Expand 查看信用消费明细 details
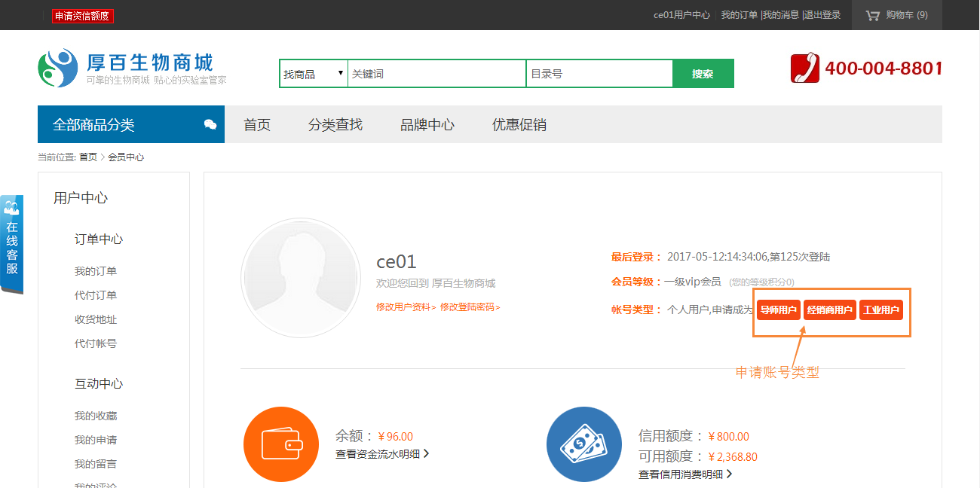This screenshot has height=488, width=980. pos(684,474)
